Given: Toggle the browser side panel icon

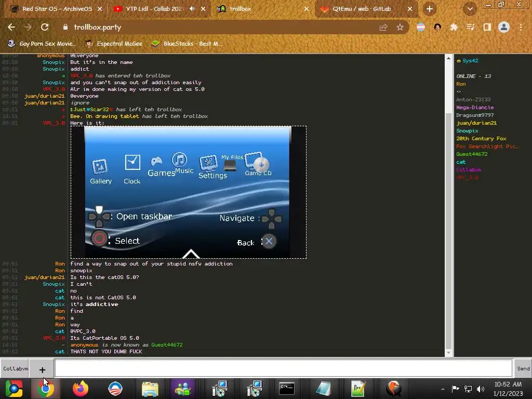Looking at the screenshot, I should click(x=487, y=27).
